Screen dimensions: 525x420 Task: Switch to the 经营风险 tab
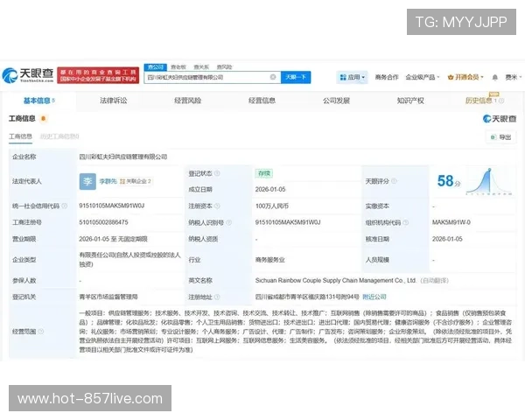coord(187,101)
